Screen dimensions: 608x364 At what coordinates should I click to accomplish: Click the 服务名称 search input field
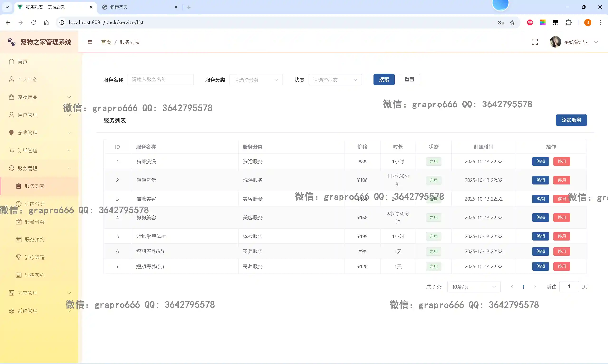(x=160, y=80)
